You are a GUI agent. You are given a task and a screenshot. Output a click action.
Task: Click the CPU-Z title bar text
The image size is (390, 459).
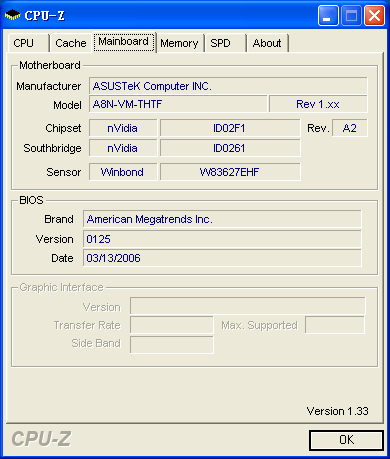coord(44,15)
